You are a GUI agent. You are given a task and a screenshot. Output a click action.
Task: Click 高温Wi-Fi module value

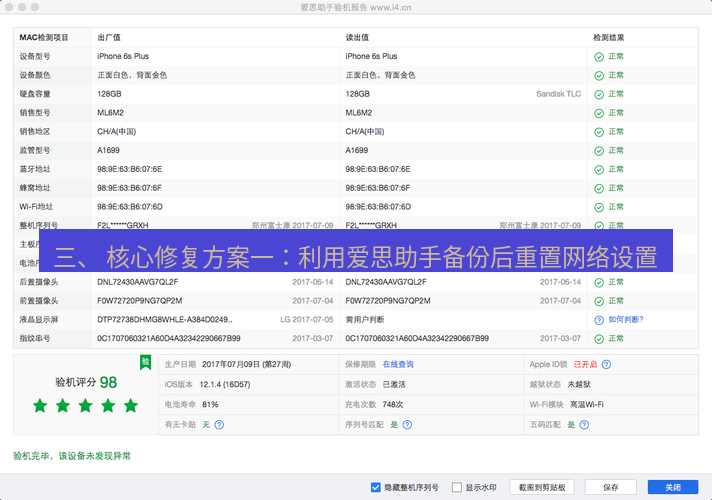point(587,404)
